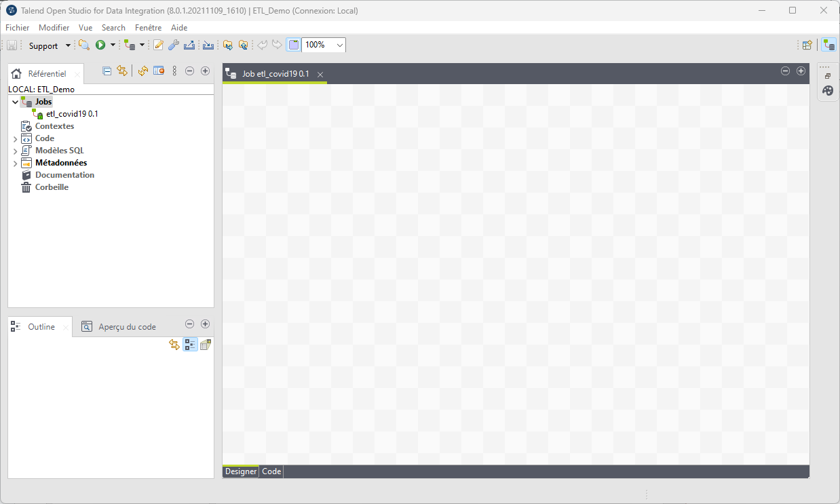
Task: Open the Modifier menu
Action: point(54,28)
